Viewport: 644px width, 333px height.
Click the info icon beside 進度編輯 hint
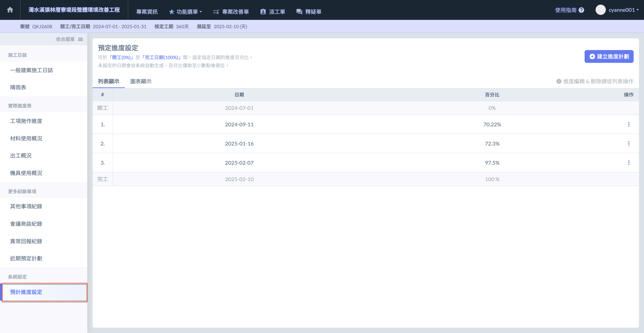559,81
